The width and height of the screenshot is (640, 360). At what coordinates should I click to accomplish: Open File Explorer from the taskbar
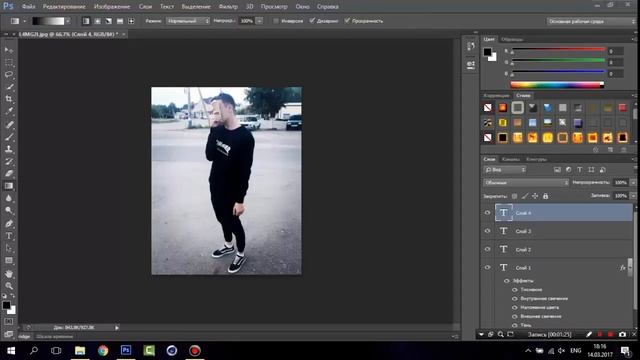(x=80, y=351)
